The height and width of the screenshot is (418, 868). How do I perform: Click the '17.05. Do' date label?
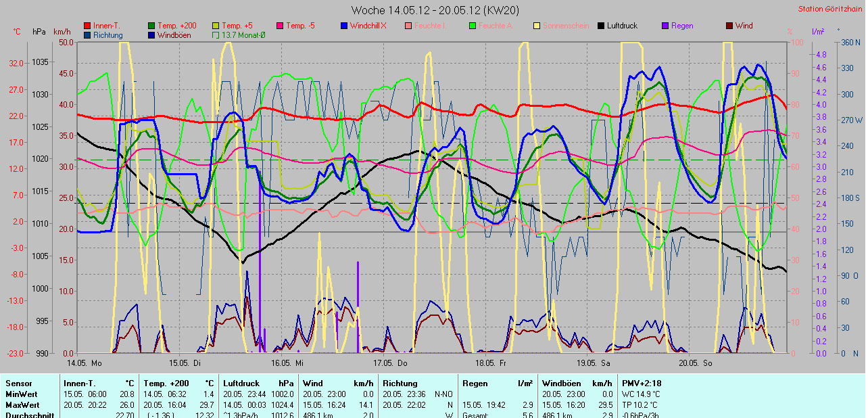tap(391, 363)
